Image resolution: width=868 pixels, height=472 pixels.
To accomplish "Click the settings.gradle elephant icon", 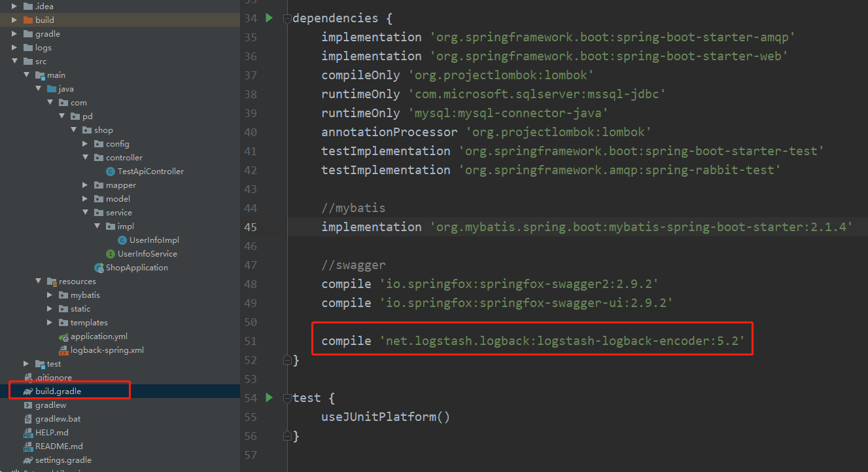I will [28, 460].
